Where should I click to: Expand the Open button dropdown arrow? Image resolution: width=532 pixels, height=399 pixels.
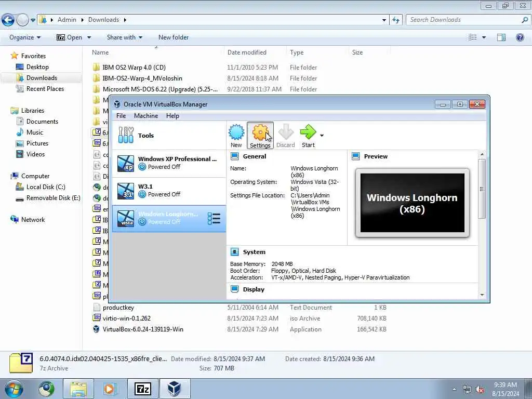pos(89,37)
